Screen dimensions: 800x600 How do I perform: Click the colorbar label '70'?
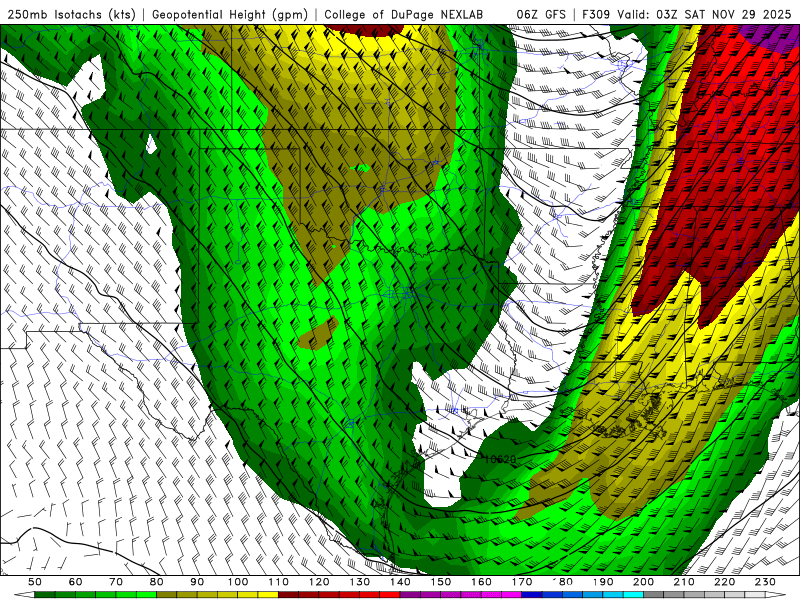pos(116,582)
